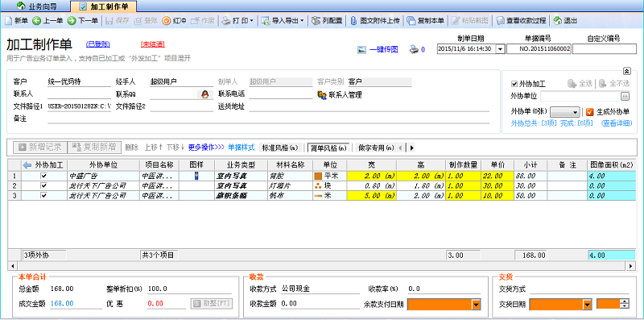Click the 更多操作>>> link
644x320 pixels.
pos(206,148)
